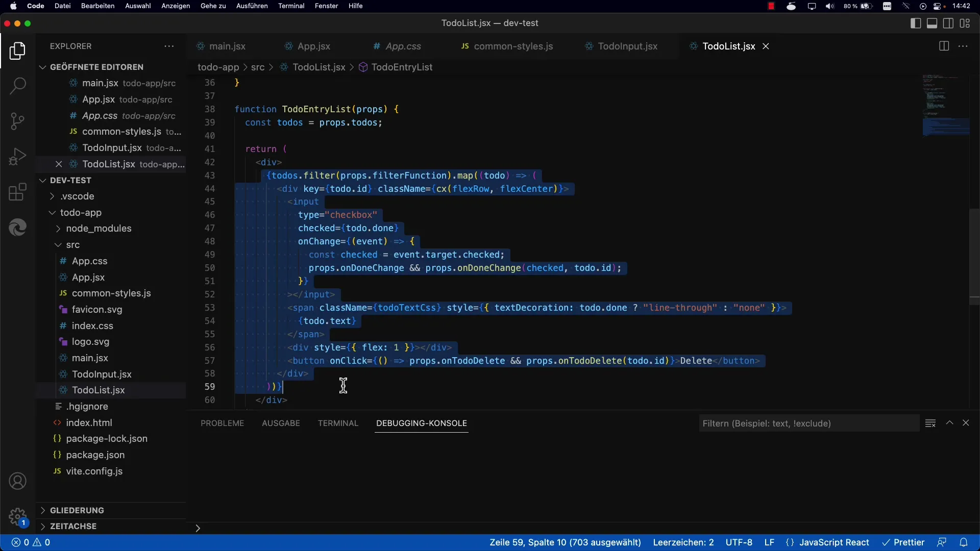Focus the debug console filter field
The image size is (980, 551).
pyautogui.click(x=808, y=423)
